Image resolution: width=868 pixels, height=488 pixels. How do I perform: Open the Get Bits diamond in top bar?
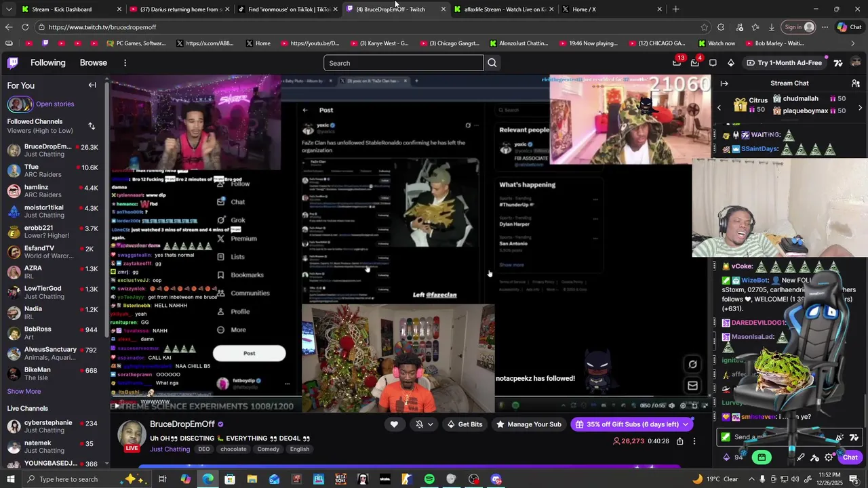coord(731,63)
